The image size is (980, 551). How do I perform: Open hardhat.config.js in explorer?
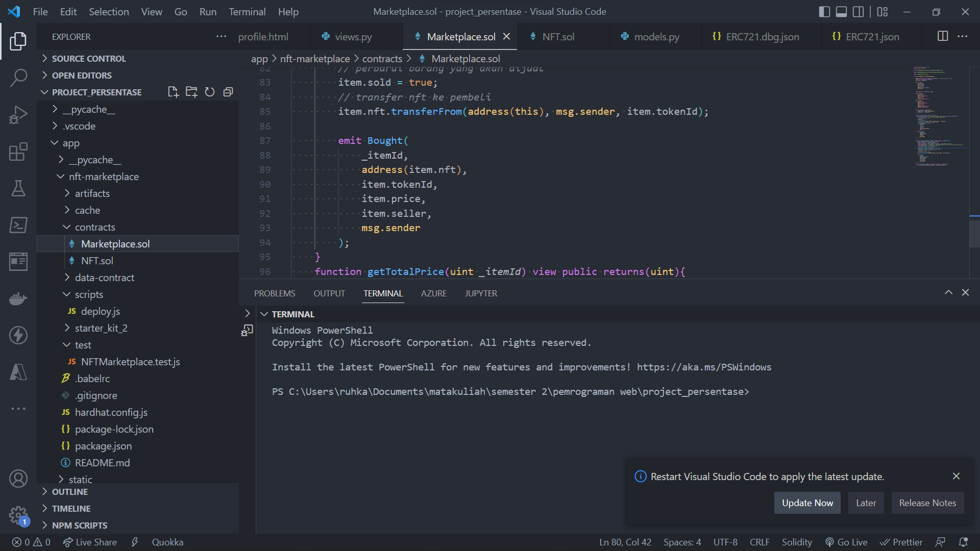pos(138,412)
